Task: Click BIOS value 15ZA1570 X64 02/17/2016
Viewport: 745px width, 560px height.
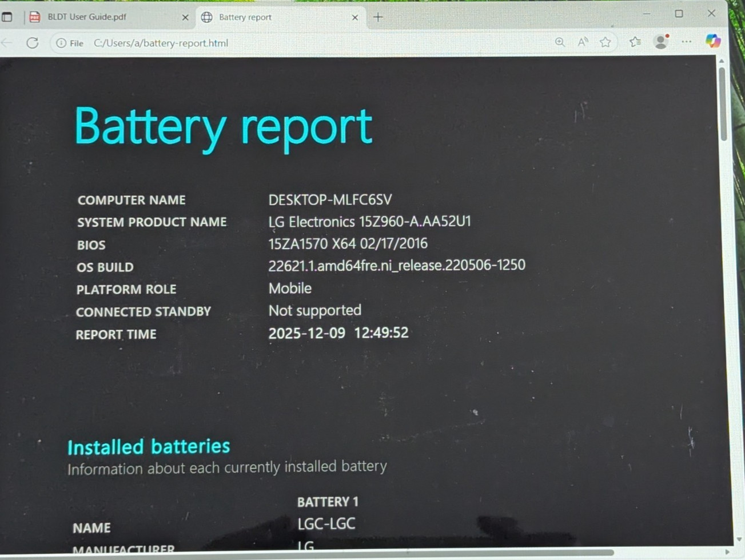Action: (348, 243)
